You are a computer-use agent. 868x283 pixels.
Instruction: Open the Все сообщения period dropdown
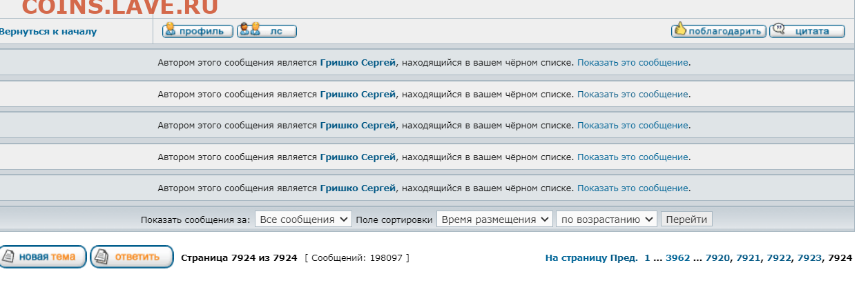pyautogui.click(x=304, y=219)
